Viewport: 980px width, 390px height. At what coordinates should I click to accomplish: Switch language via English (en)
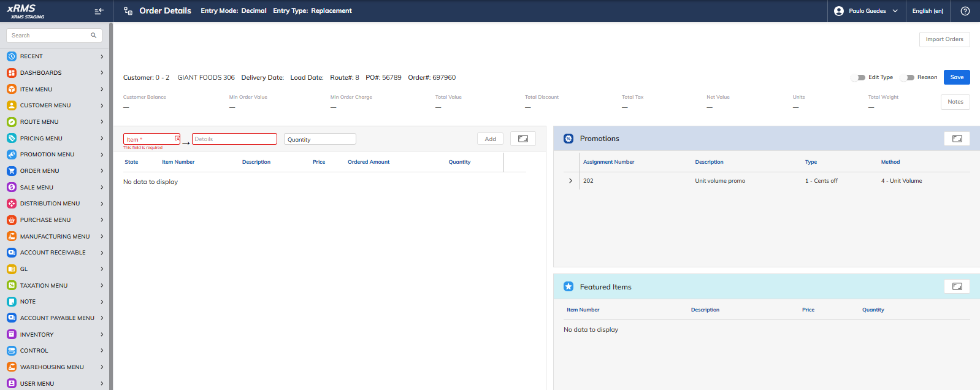click(927, 11)
